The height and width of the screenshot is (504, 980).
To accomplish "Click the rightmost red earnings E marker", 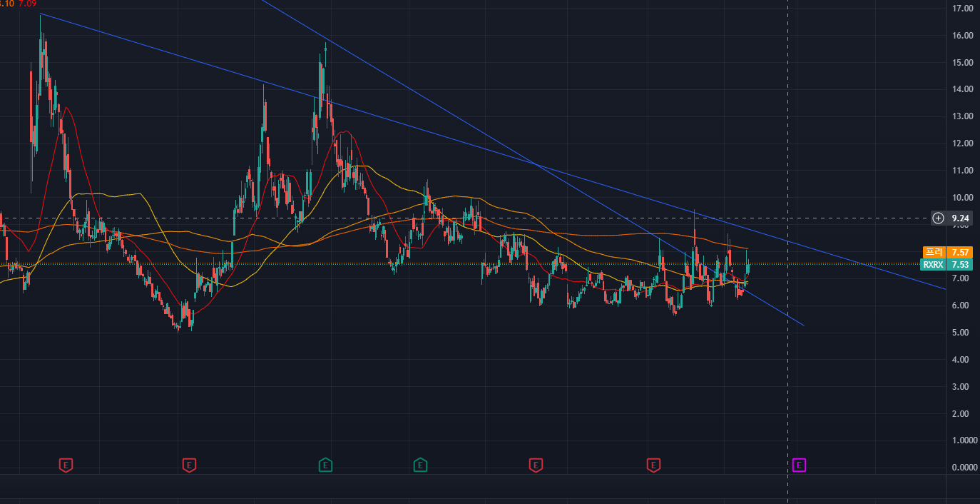I will click(653, 465).
